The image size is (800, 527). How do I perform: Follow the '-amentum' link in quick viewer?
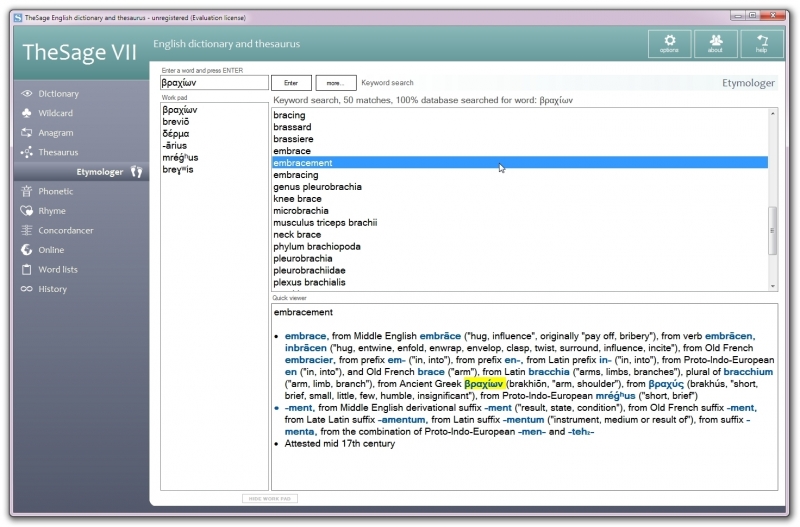pos(402,420)
